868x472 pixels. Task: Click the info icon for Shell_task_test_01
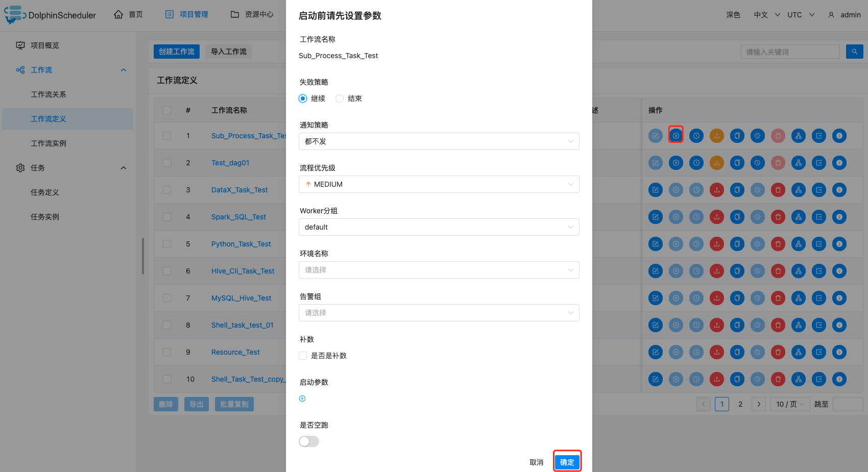839,325
